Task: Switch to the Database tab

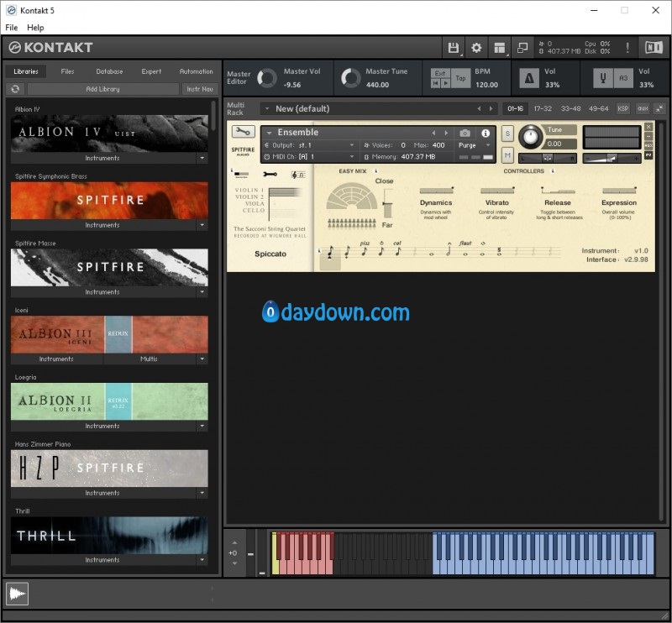Action: pos(109,71)
